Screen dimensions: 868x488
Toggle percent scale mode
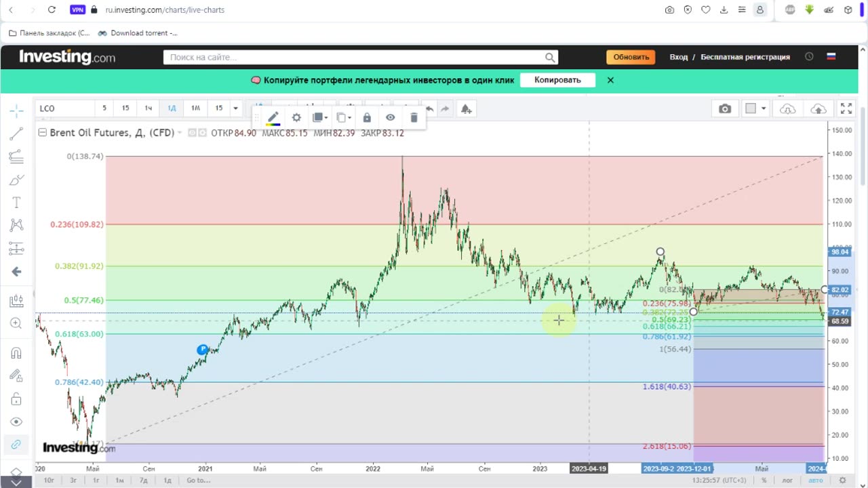coord(764,480)
